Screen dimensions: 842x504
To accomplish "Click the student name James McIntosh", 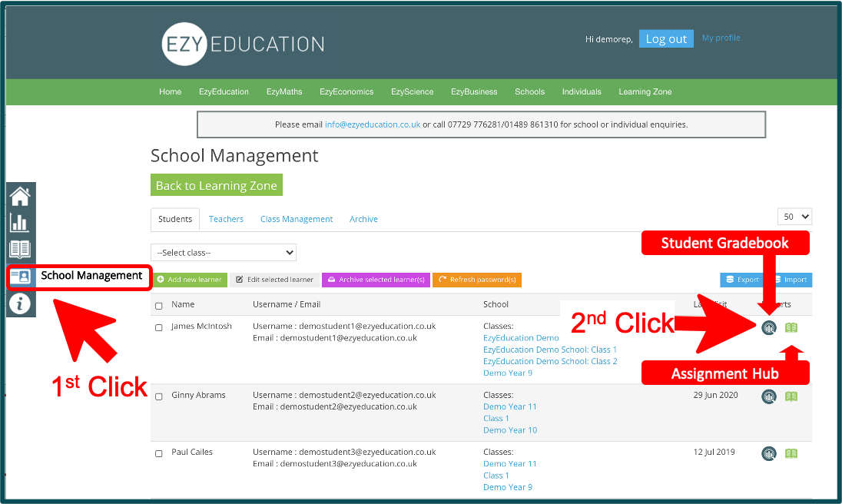I will [201, 327].
